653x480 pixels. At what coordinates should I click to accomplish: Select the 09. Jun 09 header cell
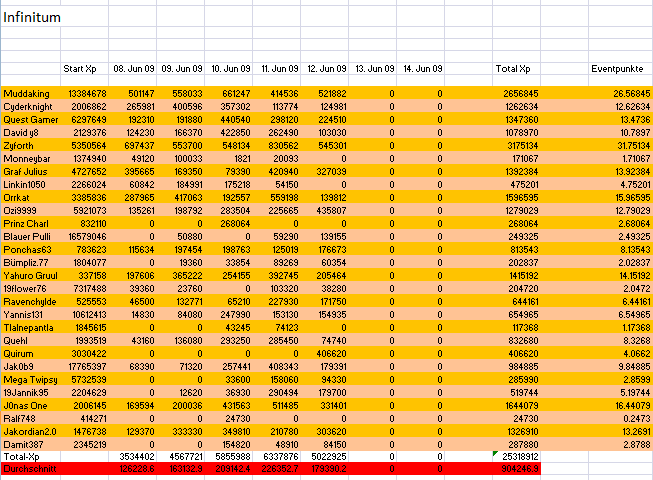pos(180,69)
